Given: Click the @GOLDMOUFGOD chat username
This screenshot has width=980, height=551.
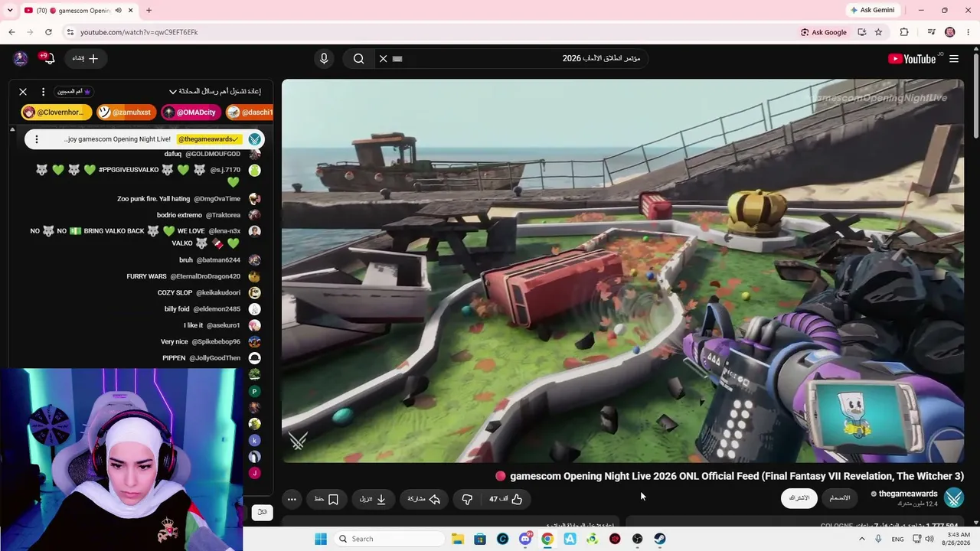Looking at the screenshot, I should pyautogui.click(x=213, y=154).
